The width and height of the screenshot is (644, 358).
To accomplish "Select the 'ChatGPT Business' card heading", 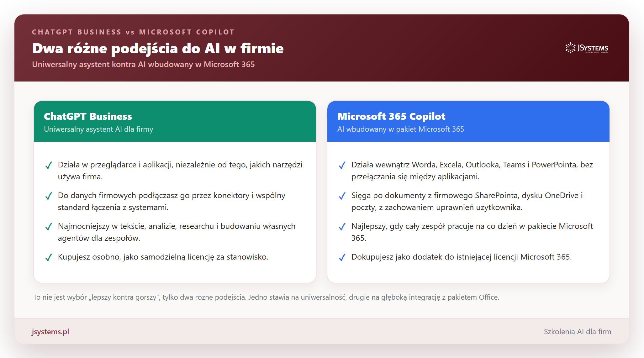I will click(88, 116).
